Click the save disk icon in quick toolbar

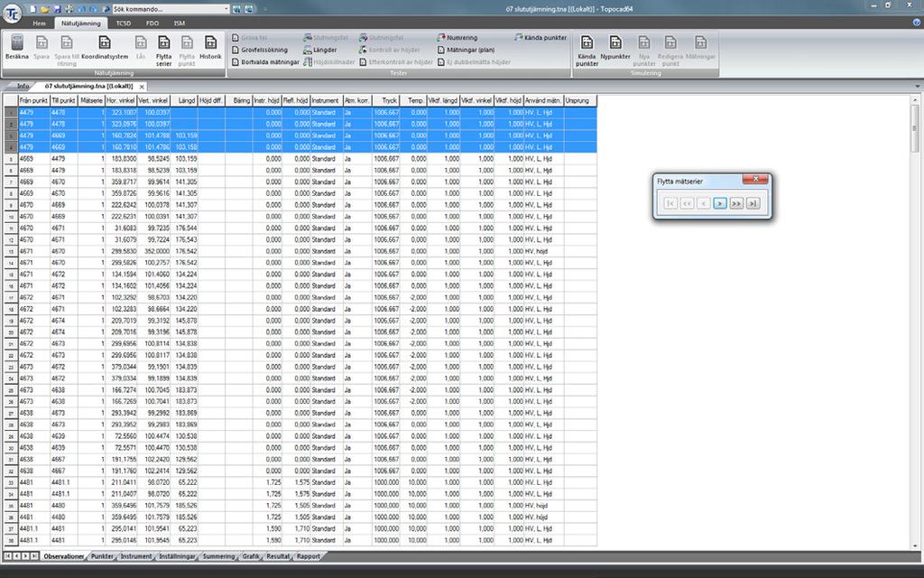click(57, 9)
